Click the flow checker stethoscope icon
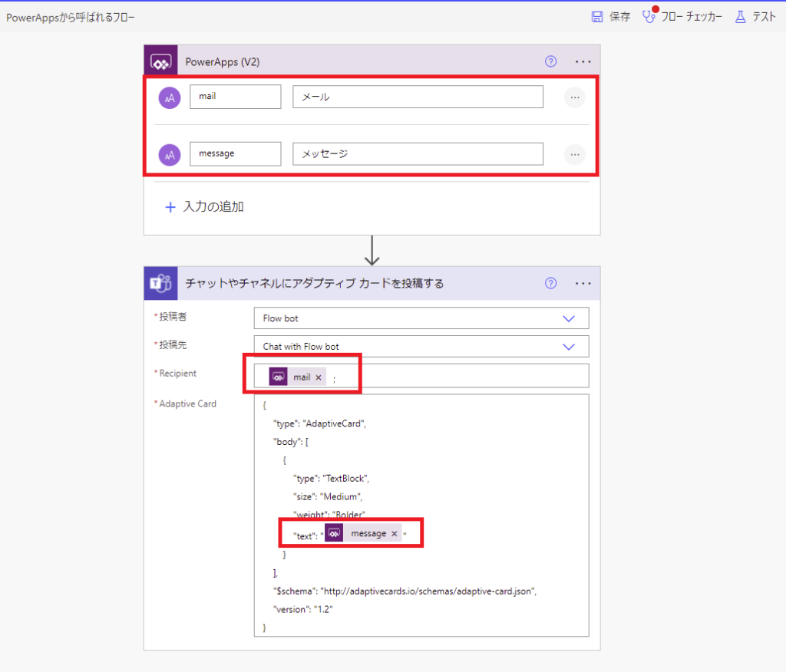This screenshot has height=672, width=786. (649, 17)
